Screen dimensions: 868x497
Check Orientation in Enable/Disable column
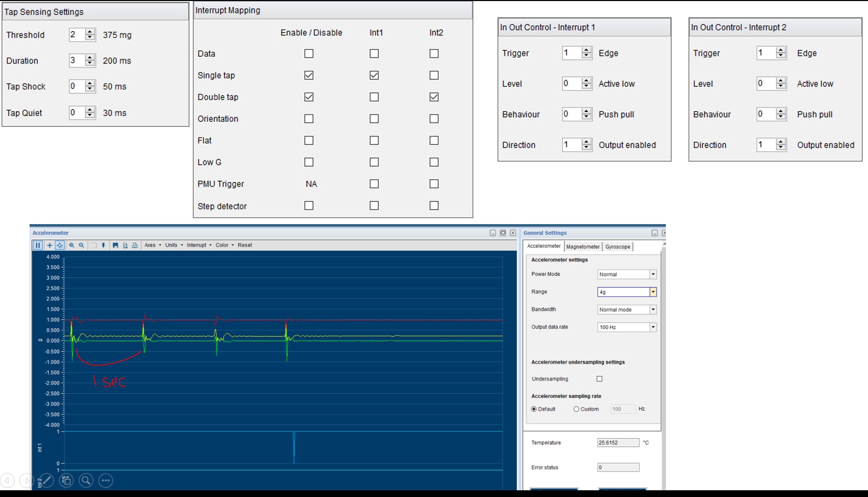coord(309,119)
